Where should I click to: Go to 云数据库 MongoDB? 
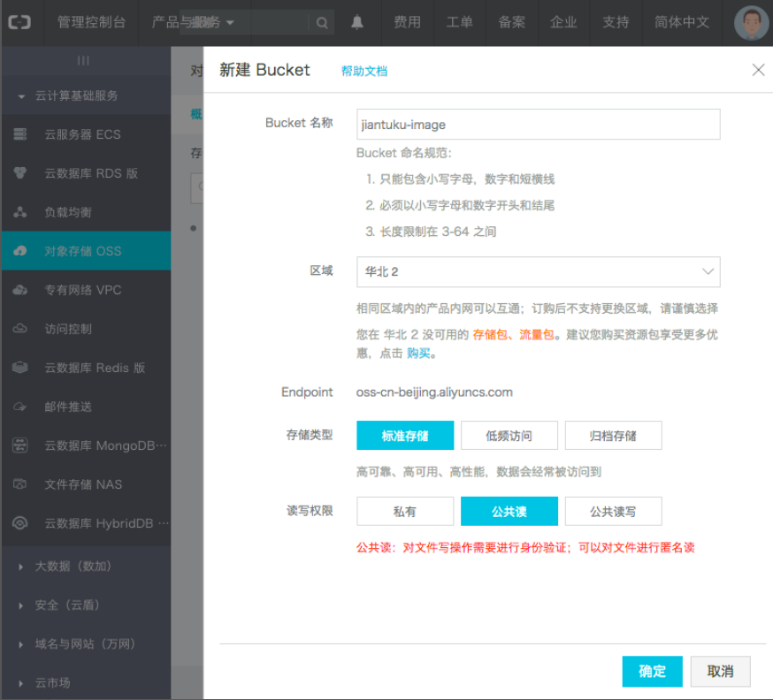click(x=105, y=445)
